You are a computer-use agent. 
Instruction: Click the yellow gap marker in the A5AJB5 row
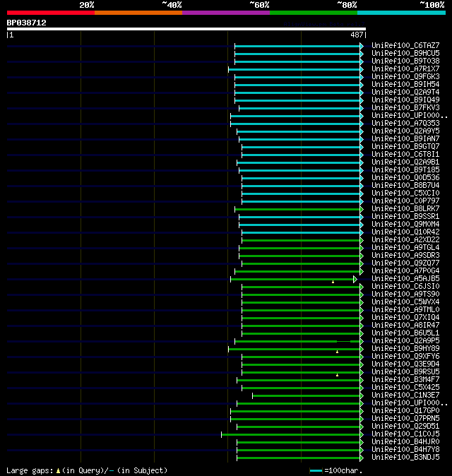click(333, 282)
